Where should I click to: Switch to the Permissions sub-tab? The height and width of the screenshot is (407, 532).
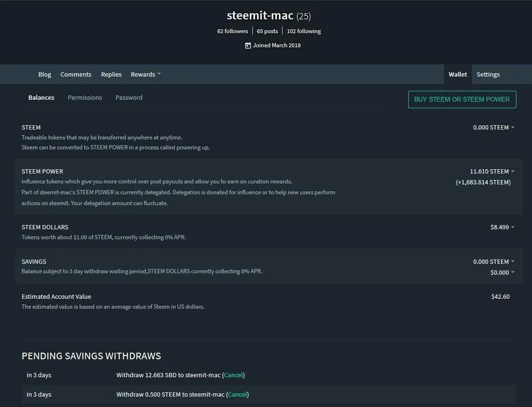[x=85, y=98]
